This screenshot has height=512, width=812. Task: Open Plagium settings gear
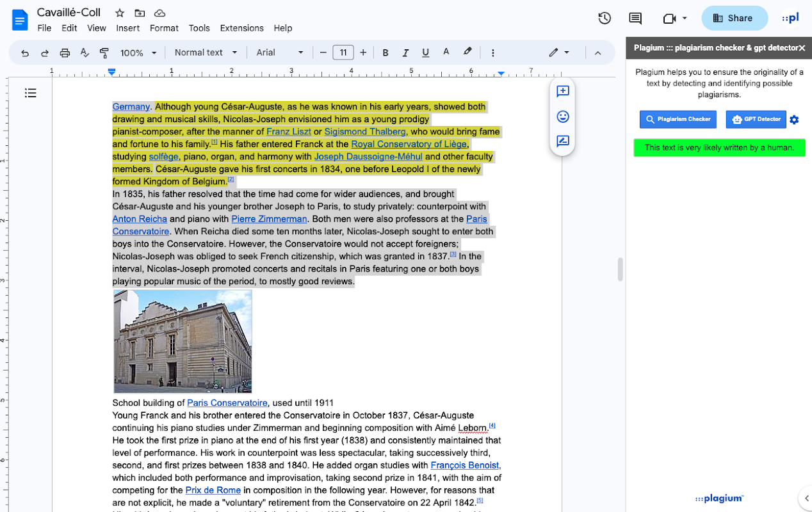794,120
